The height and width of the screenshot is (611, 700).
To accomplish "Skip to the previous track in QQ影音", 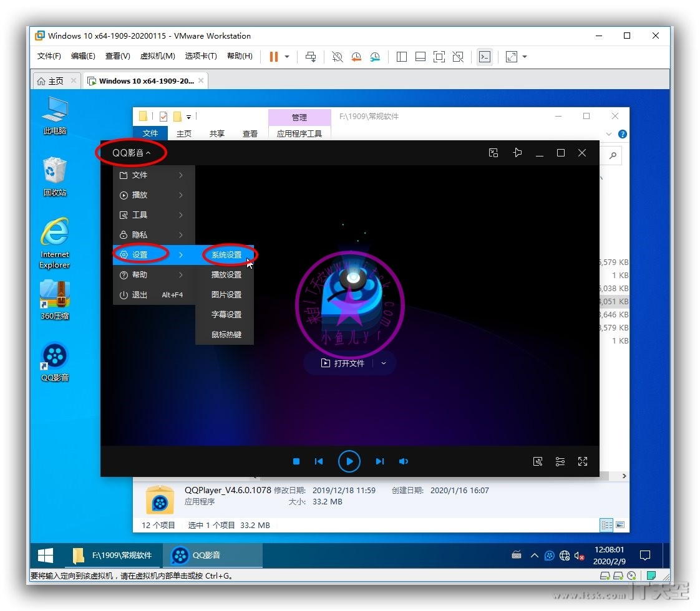I will click(x=319, y=461).
